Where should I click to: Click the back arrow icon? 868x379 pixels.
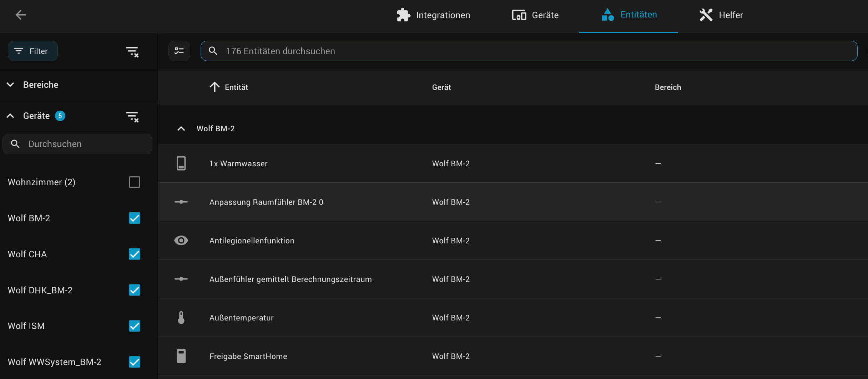[21, 15]
